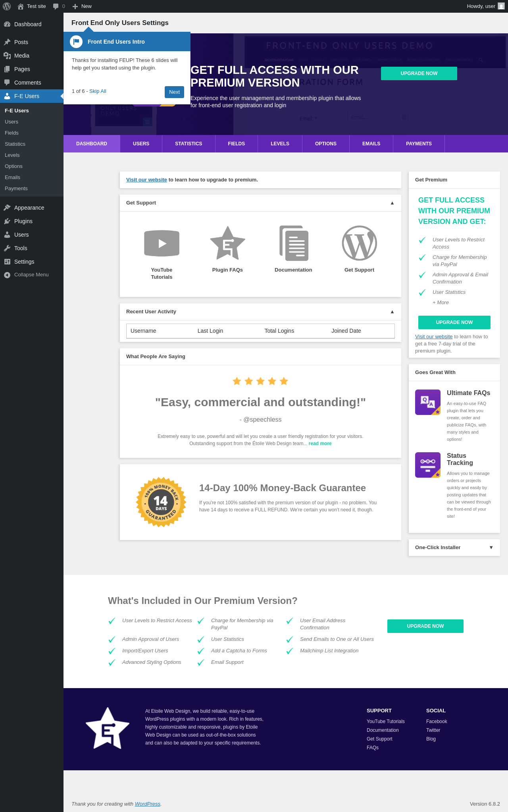Click the flag icon in Front End Users Intro
The height and width of the screenshot is (812, 508).
76,42
